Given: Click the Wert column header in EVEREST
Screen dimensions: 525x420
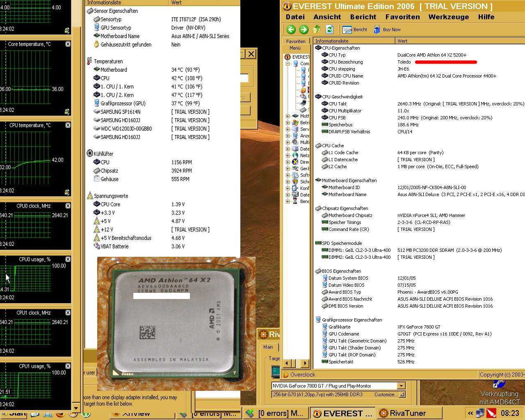Looking at the screenshot, I should pyautogui.click(x=460, y=41).
